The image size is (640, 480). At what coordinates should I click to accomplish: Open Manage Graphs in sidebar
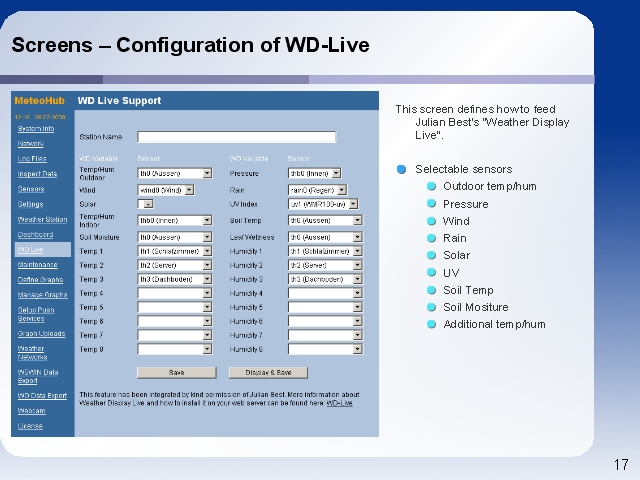click(42, 295)
